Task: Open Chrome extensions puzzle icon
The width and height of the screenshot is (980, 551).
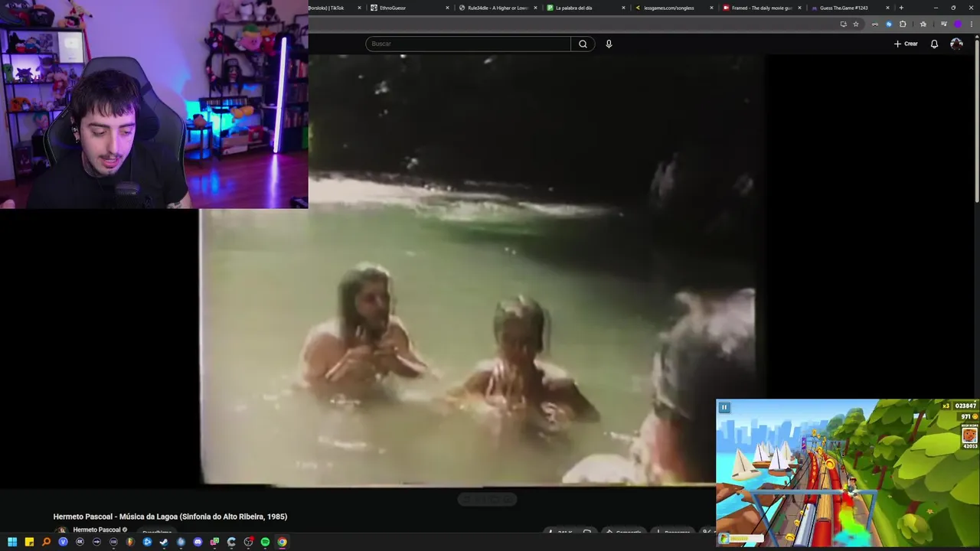Action: point(903,24)
